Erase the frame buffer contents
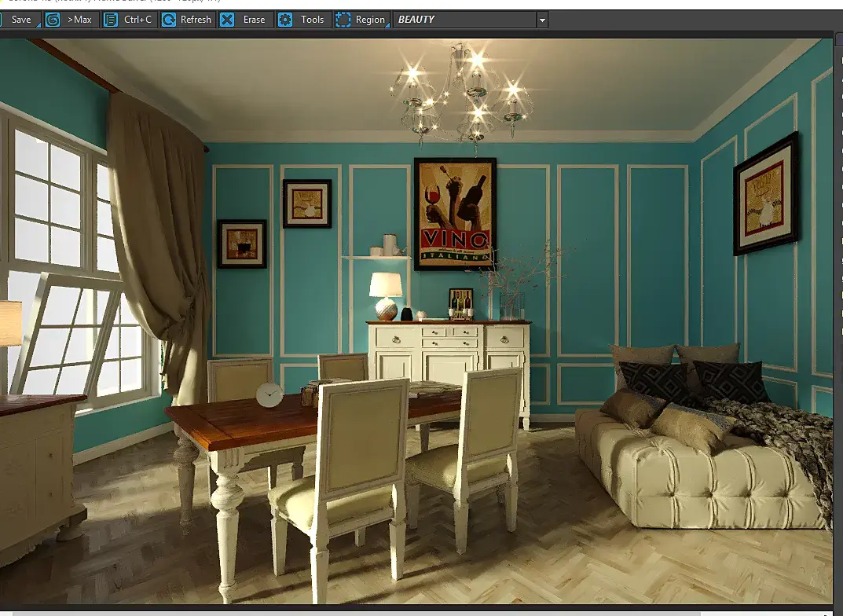The width and height of the screenshot is (843, 616). (x=246, y=20)
